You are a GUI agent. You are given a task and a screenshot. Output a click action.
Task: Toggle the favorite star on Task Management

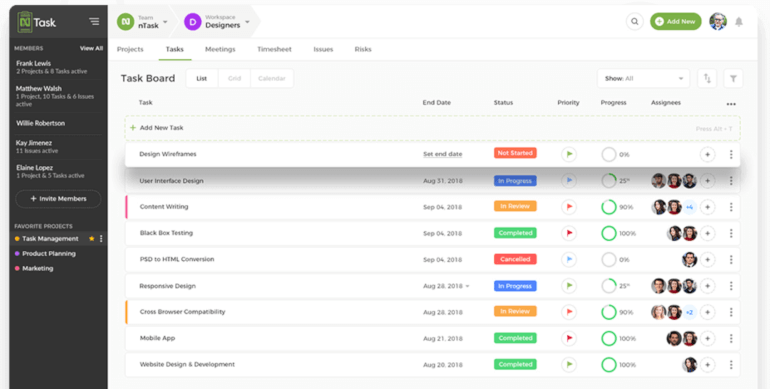point(91,239)
